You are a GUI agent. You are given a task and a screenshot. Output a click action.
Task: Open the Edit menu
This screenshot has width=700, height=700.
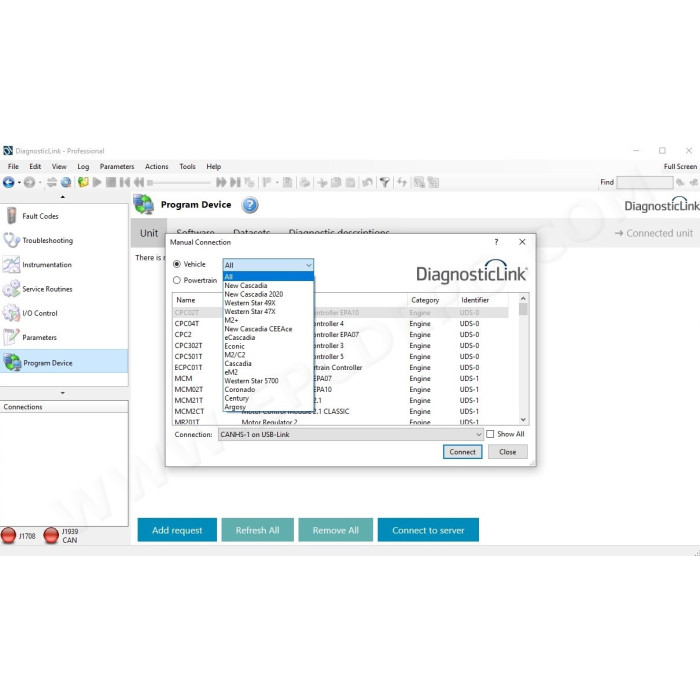tap(35, 167)
